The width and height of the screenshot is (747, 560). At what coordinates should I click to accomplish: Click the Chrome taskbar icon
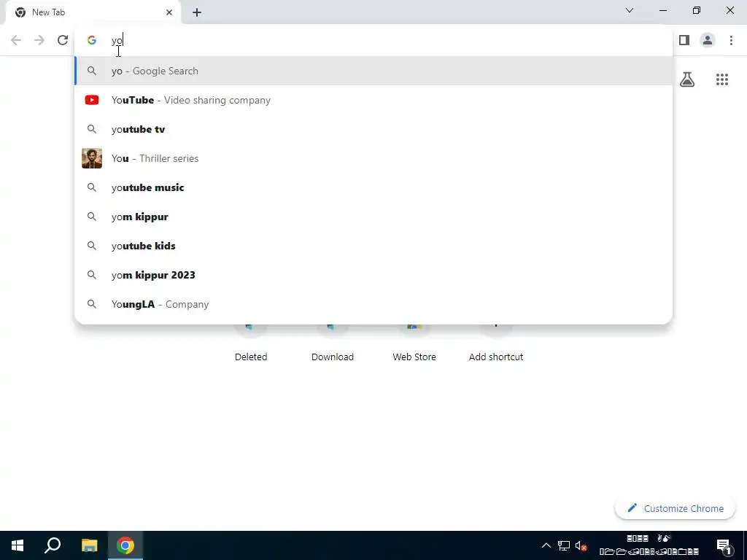[125, 545]
